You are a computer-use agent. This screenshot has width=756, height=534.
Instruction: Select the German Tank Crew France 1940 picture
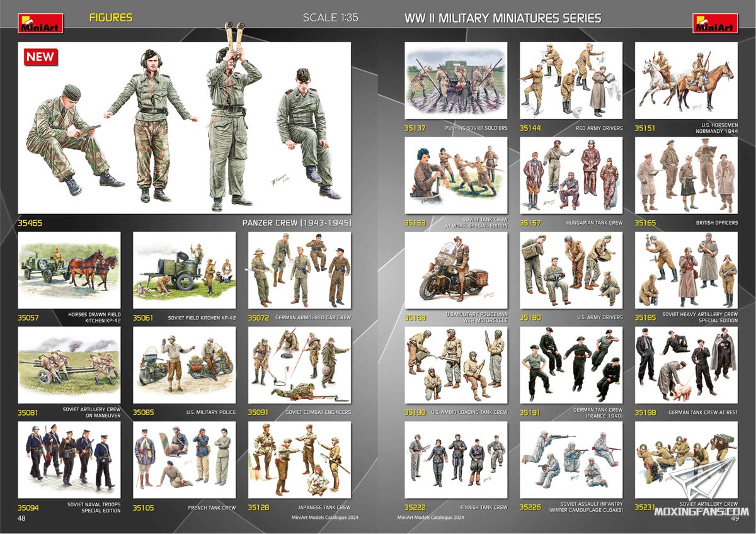571,365
